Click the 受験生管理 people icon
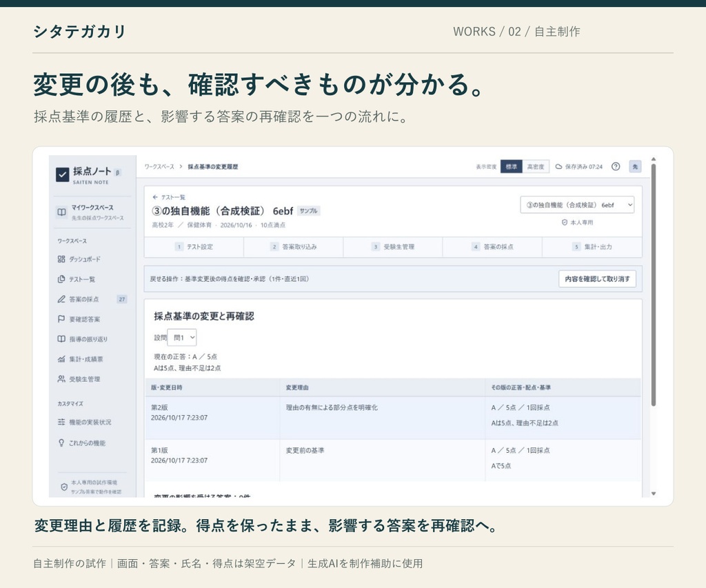 [61, 378]
